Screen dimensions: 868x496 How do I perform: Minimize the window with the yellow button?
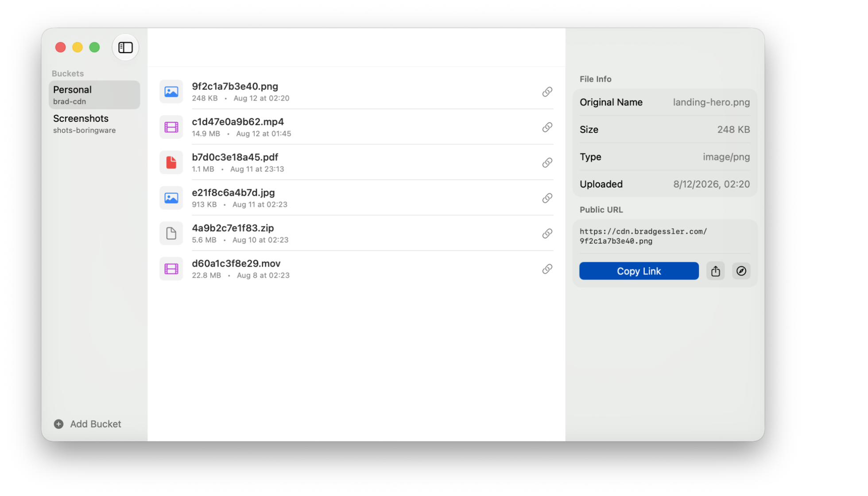point(77,47)
